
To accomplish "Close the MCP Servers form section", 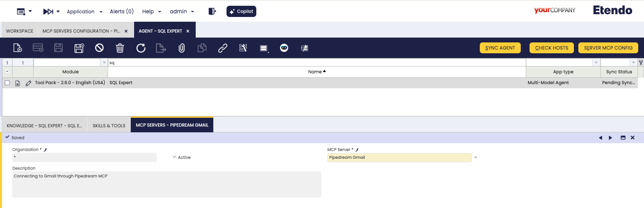I will 632,138.
